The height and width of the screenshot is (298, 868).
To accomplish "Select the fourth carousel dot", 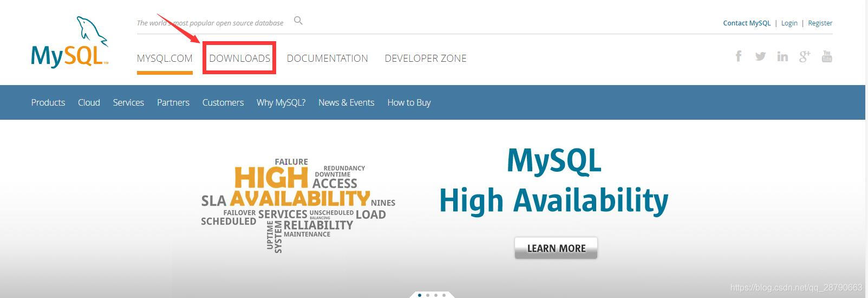I will 444,295.
